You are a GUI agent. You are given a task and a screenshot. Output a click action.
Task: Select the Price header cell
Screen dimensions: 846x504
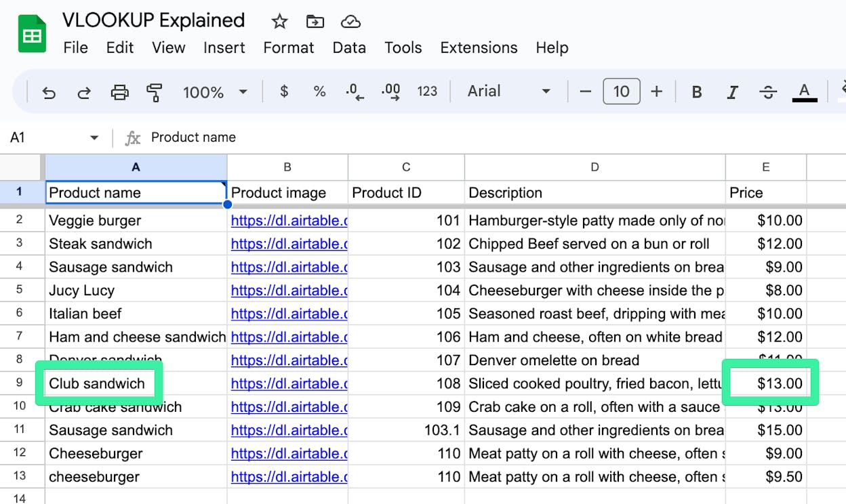coord(766,192)
